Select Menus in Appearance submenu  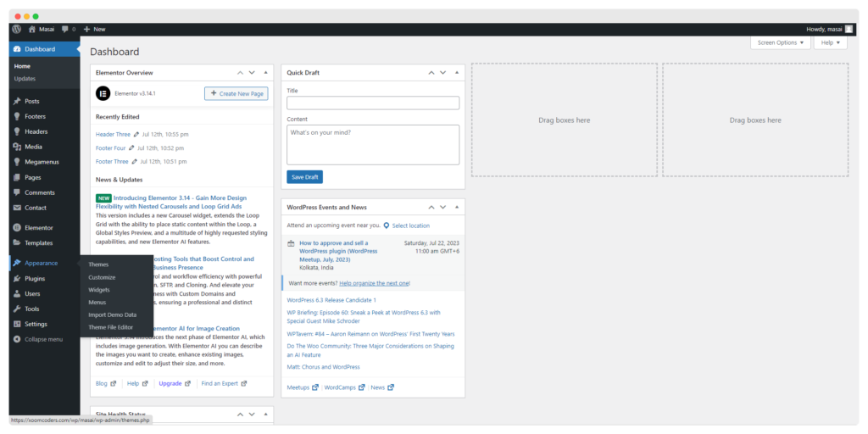[97, 303]
